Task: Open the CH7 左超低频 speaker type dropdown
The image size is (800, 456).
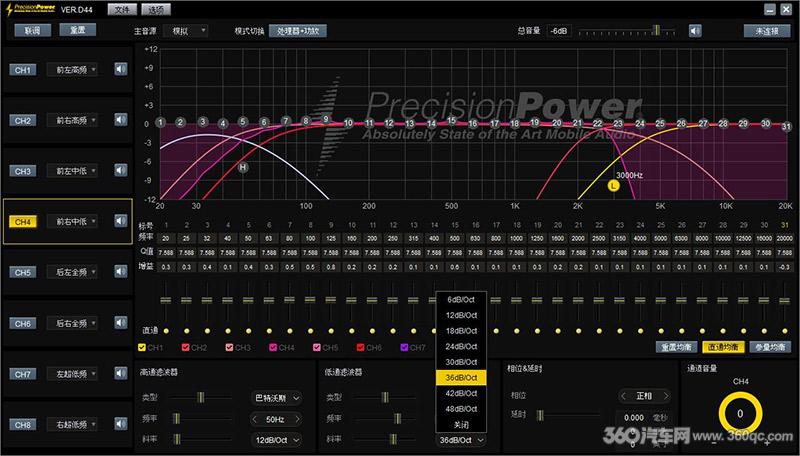Action: [x=72, y=374]
